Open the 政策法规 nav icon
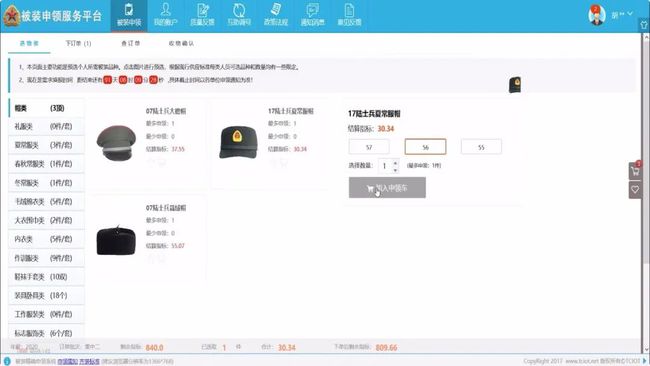The height and width of the screenshot is (366, 650). 276,15
